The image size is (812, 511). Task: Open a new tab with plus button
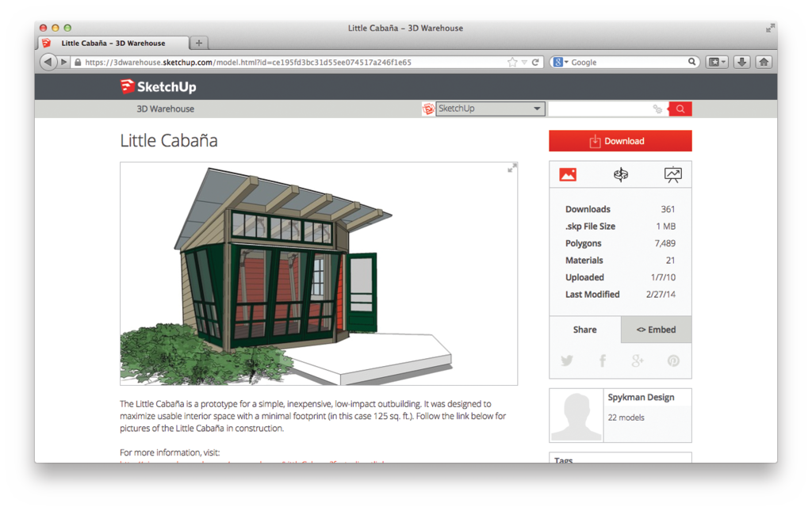pos(199,43)
